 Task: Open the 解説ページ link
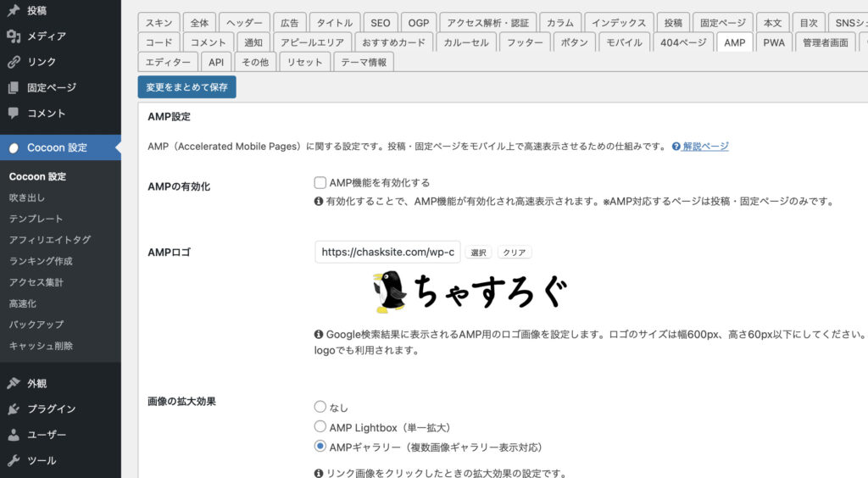(705, 147)
